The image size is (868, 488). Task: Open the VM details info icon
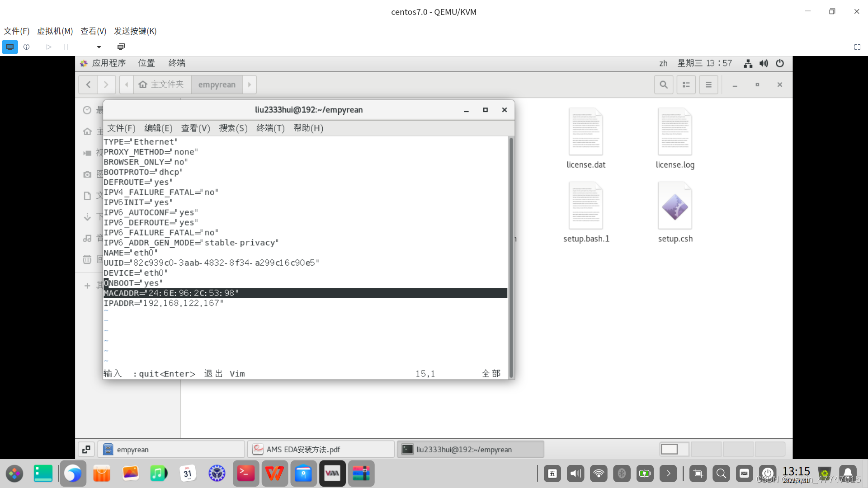point(27,47)
